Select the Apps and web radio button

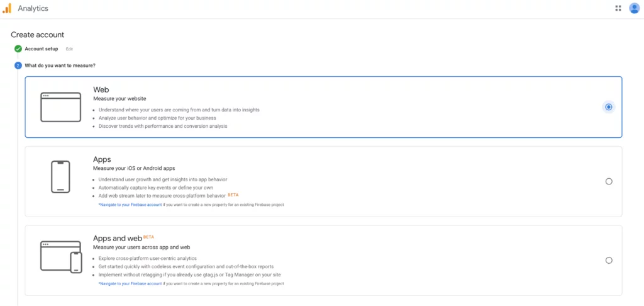[x=609, y=260]
